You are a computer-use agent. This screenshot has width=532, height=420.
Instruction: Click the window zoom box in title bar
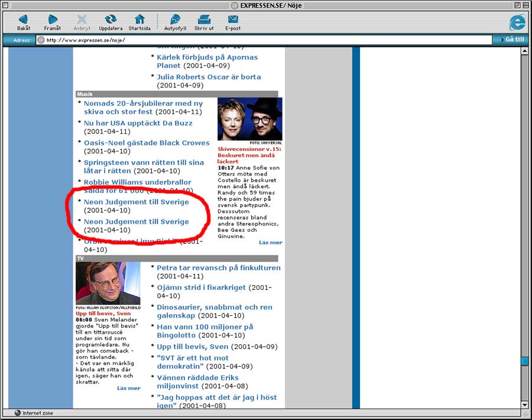coord(517,5)
